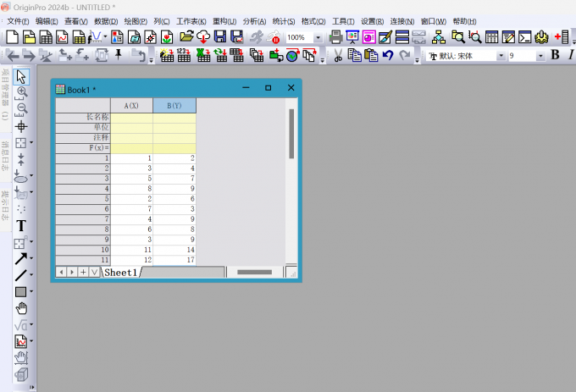Open the 统计(S) menu
Screen dimensions: 576x392
coord(284,21)
